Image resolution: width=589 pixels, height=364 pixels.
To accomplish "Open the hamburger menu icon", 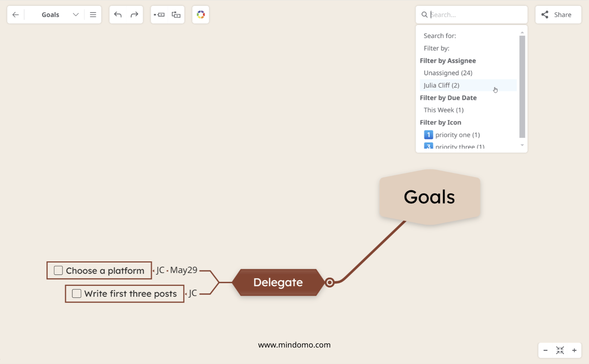I will coord(93,15).
